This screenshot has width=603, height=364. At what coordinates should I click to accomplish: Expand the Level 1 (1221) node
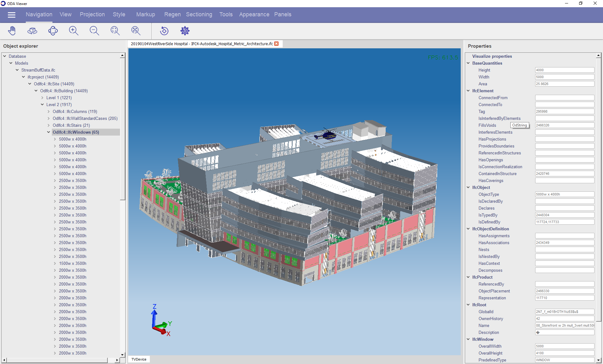[42, 98]
